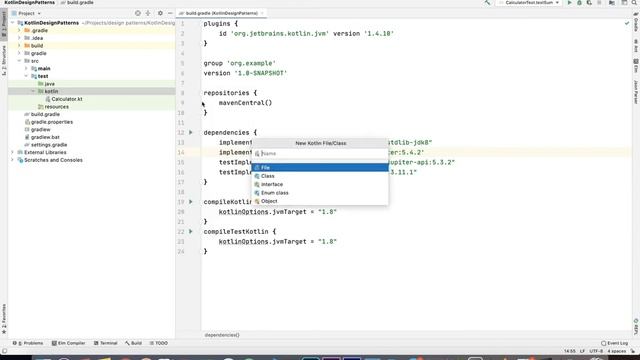640x360 pixels.
Task: Click KotlinDesignPatterns breadcrumb in navigation bar
Action: coord(29,2)
